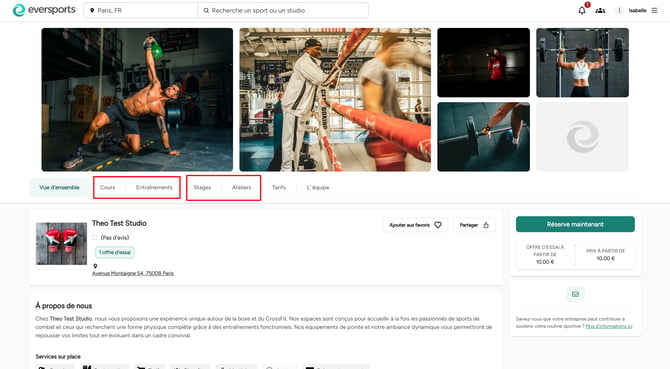Open the Stages tab
Image resolution: width=670 pixels, height=369 pixels.
[x=202, y=187]
